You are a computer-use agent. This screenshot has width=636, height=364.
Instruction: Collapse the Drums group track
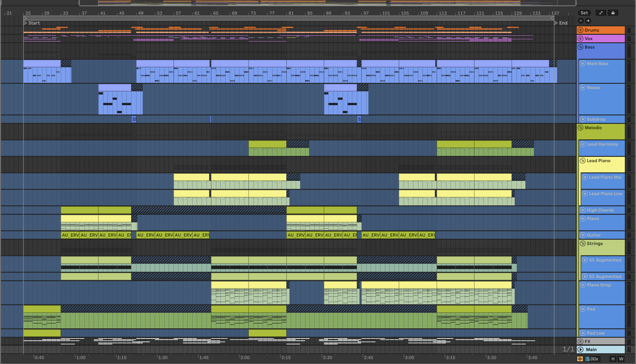click(x=580, y=30)
